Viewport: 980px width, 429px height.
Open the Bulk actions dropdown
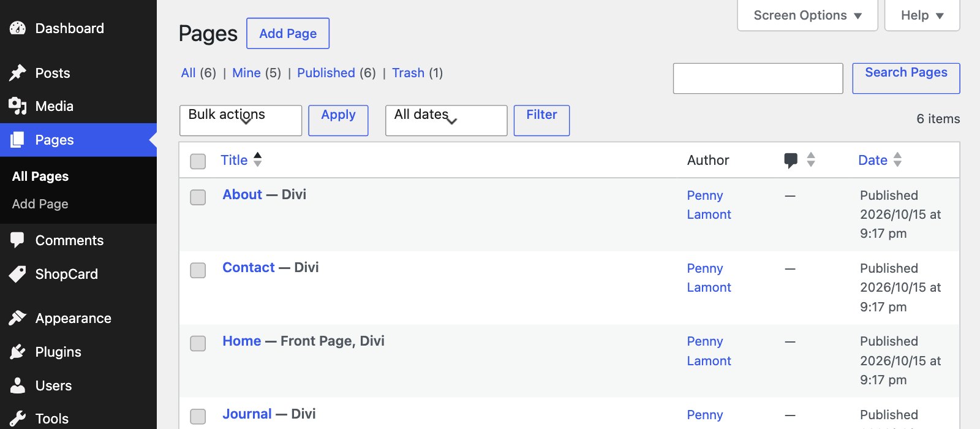click(x=241, y=120)
